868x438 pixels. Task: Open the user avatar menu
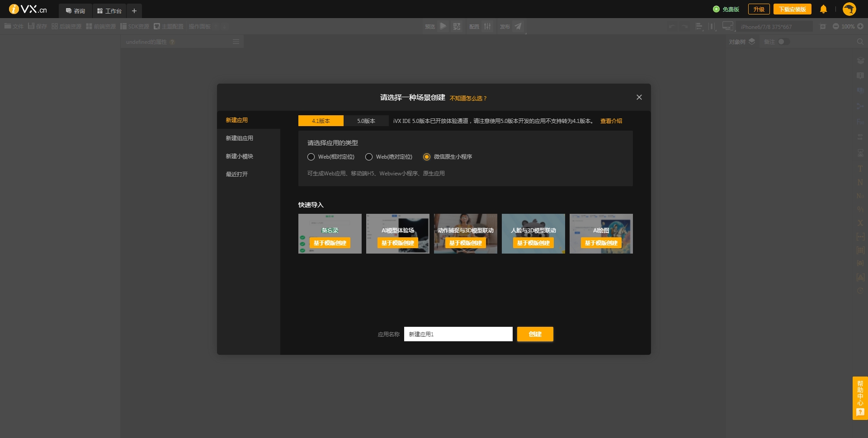point(849,9)
